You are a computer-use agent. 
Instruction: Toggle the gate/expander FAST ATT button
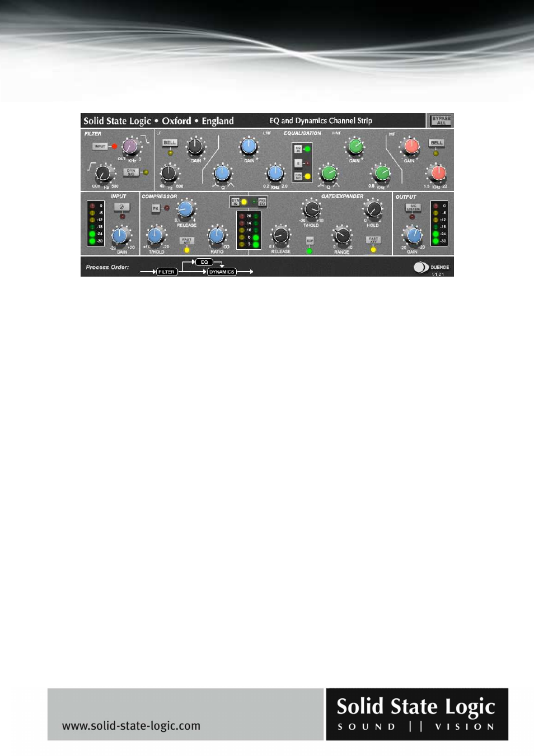[373, 240]
